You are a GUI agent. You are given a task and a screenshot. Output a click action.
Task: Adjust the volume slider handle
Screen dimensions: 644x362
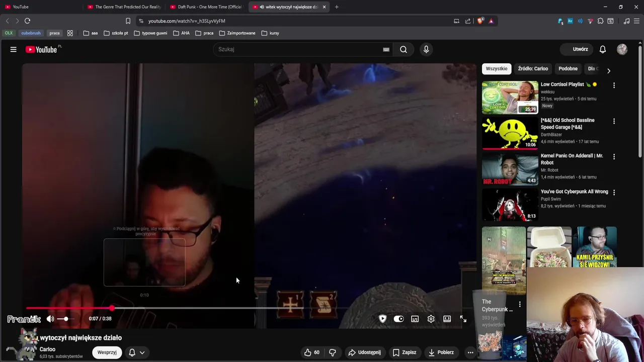coord(66,319)
